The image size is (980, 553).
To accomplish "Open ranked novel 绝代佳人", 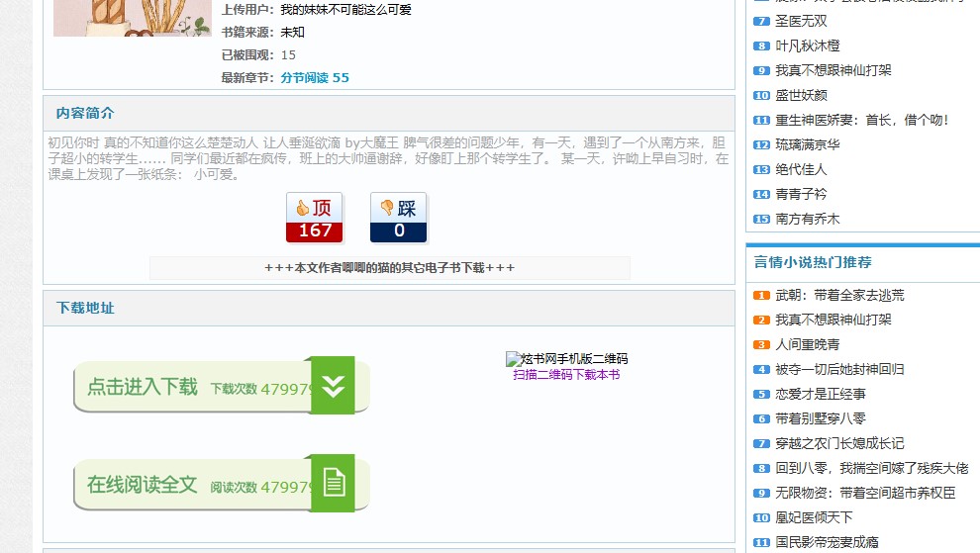I will point(801,169).
